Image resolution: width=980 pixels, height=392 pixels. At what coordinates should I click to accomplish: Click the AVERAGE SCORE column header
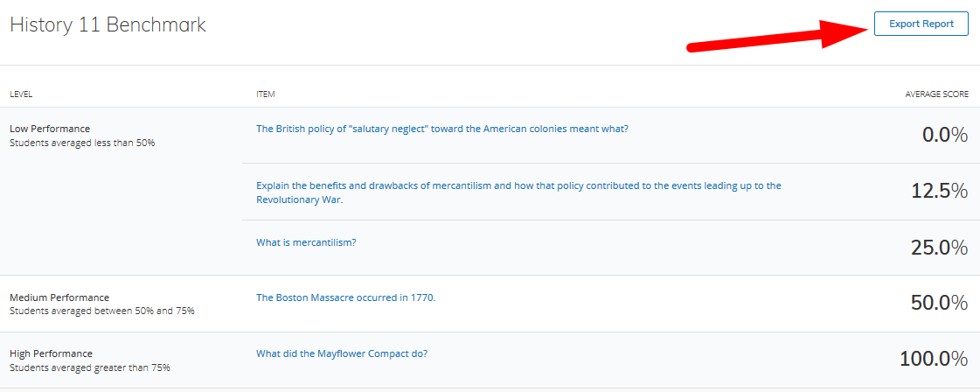point(936,94)
